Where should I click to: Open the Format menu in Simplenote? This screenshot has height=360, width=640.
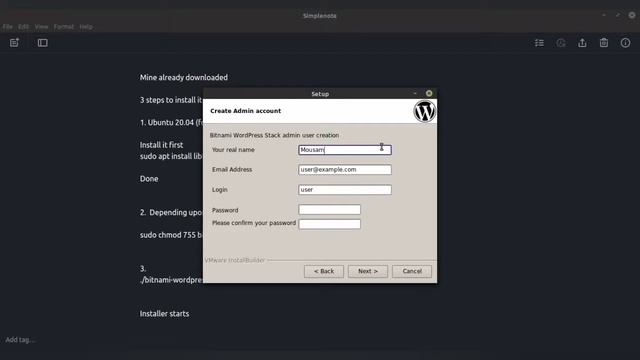pyautogui.click(x=64, y=27)
